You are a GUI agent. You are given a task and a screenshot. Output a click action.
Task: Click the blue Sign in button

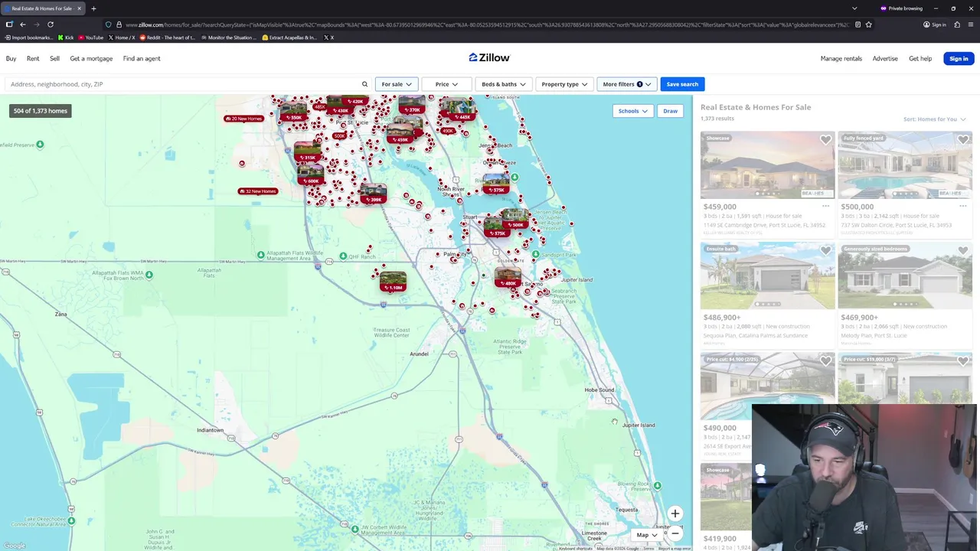point(959,58)
